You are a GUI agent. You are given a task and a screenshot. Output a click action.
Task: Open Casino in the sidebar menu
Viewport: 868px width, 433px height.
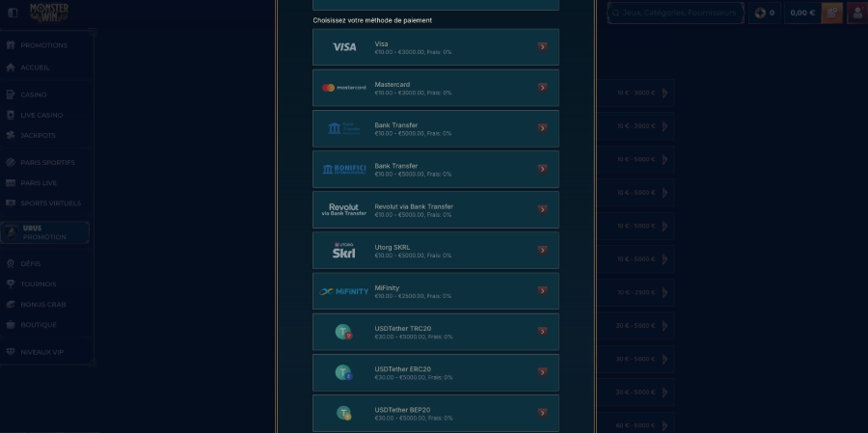pyautogui.click(x=34, y=95)
